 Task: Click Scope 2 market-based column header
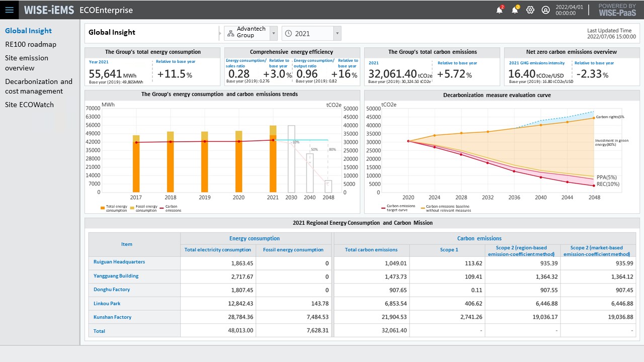coord(597,251)
